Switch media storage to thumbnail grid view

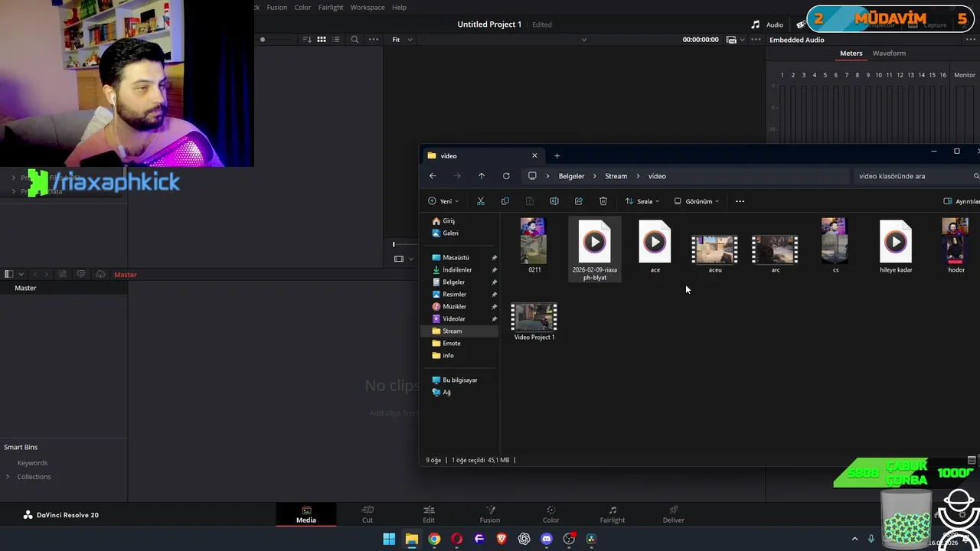point(322,39)
